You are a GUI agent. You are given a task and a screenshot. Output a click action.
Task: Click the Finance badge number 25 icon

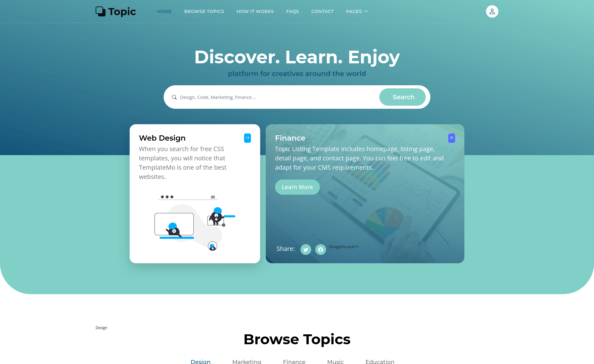tap(451, 138)
